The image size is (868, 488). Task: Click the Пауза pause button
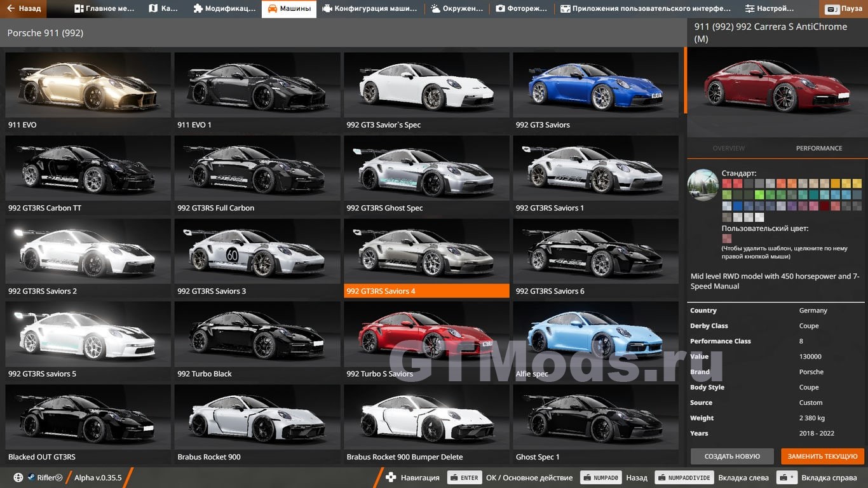(845, 9)
